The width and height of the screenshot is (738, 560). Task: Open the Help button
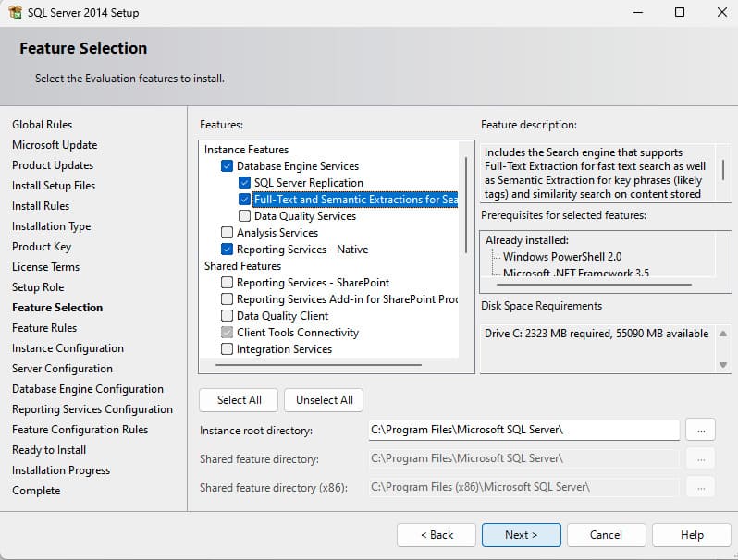(x=692, y=535)
